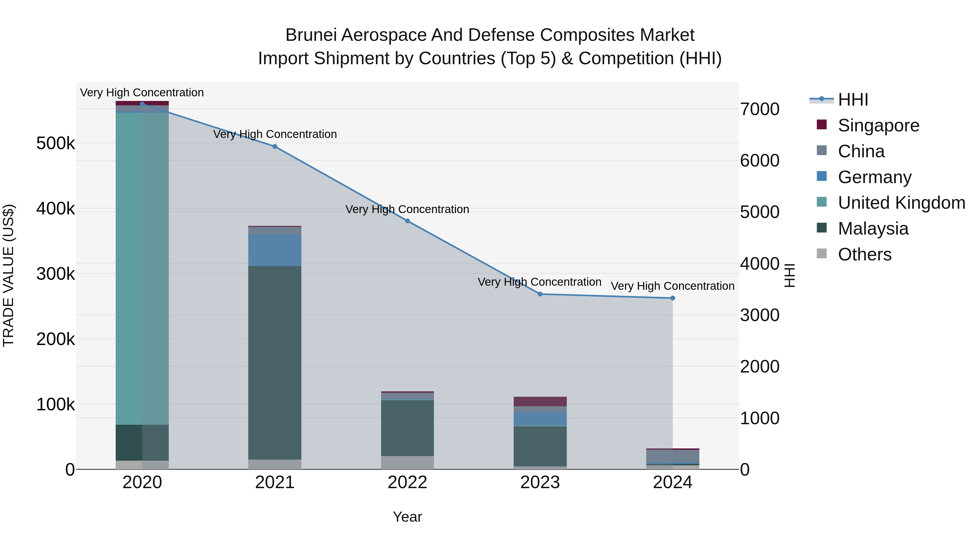Image resolution: width=980 pixels, height=551 pixels.
Task: Click the '500k' left axis tick label
Action: point(56,143)
